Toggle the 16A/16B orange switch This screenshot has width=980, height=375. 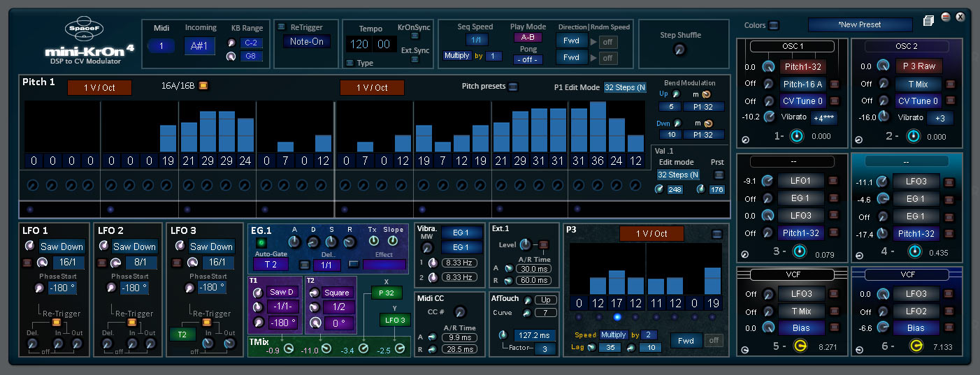203,86
